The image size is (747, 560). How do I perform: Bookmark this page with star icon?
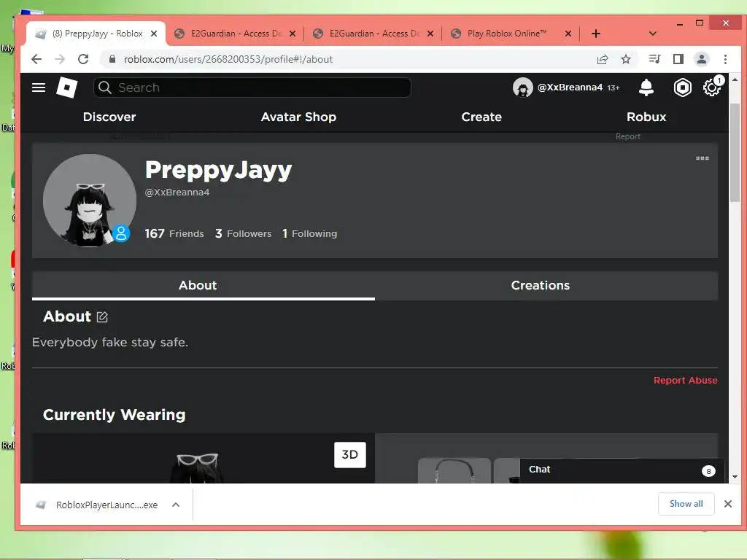point(626,59)
